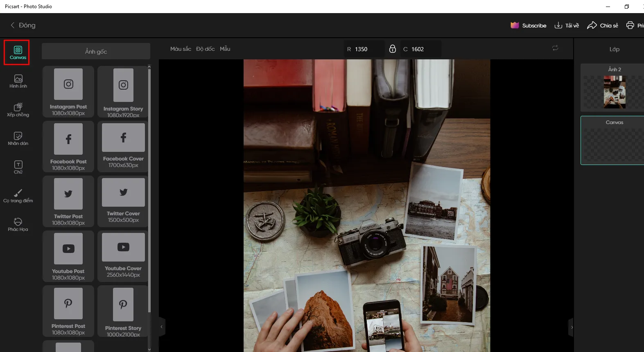Choose the Facebook Cover canvas preset
The image size is (644, 352).
point(123,147)
